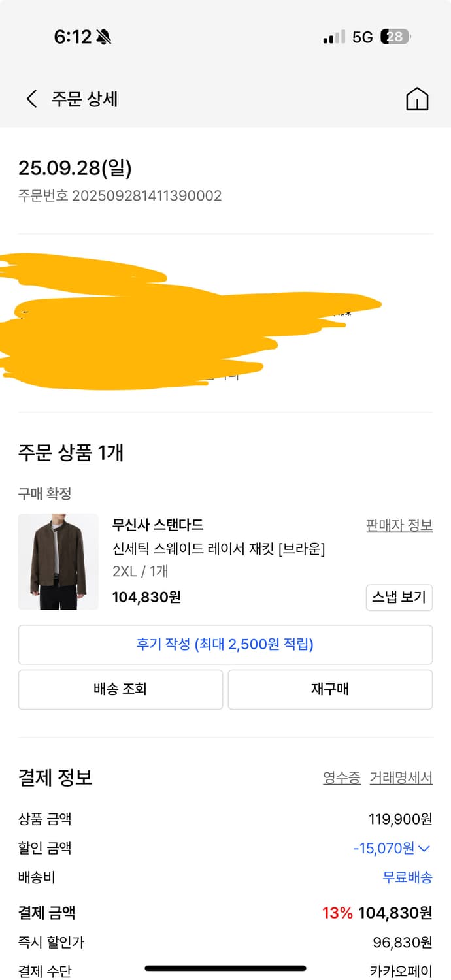Tap the 재구매 repurchase button
This screenshot has width=451, height=980.
pyautogui.click(x=330, y=689)
